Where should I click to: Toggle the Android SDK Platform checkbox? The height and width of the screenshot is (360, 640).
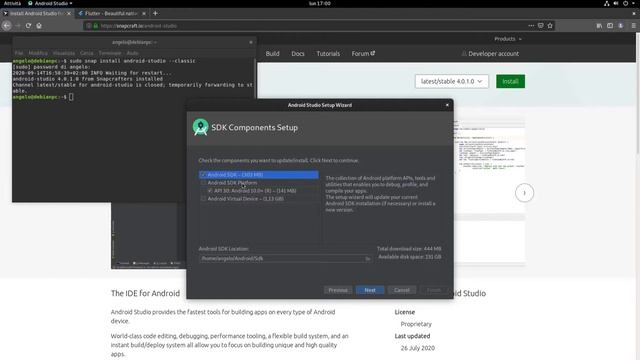coord(203,183)
